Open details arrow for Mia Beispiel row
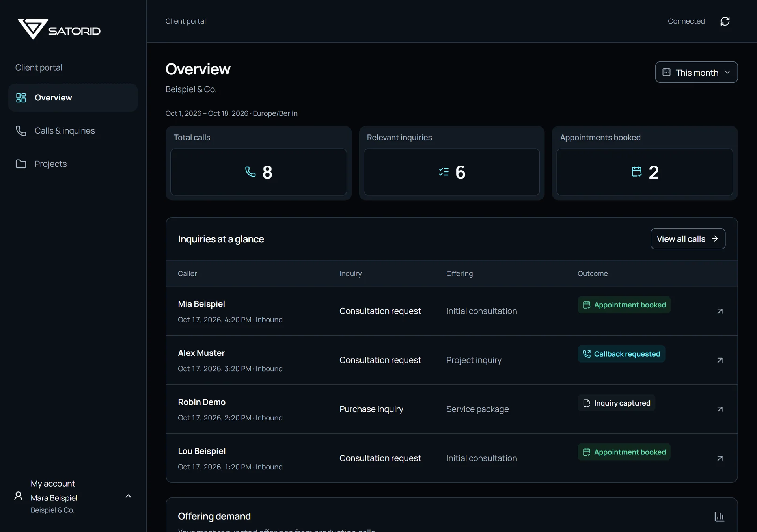The image size is (757, 532). (x=720, y=311)
